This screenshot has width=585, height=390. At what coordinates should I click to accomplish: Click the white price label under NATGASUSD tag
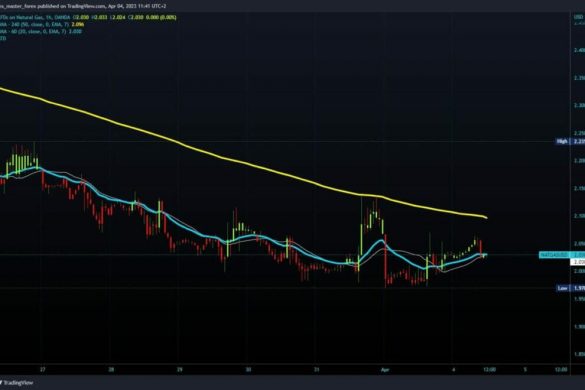[578, 262]
